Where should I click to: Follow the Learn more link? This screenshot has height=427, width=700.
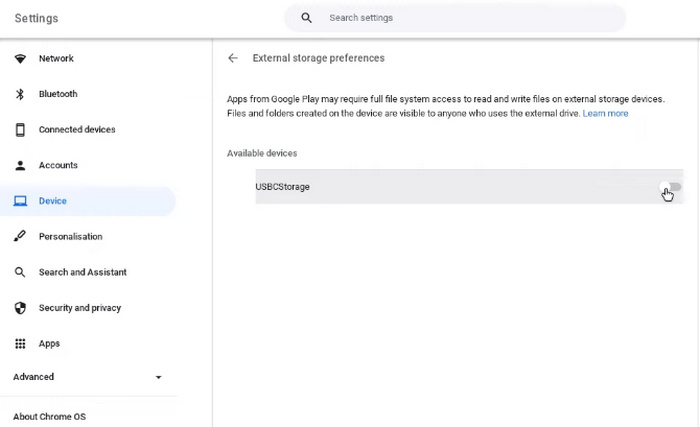point(605,113)
